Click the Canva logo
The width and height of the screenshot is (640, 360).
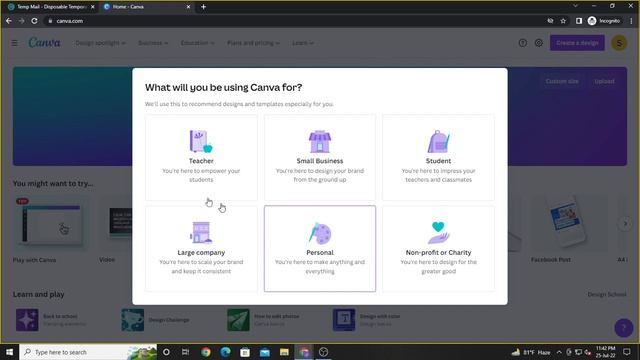tap(44, 42)
